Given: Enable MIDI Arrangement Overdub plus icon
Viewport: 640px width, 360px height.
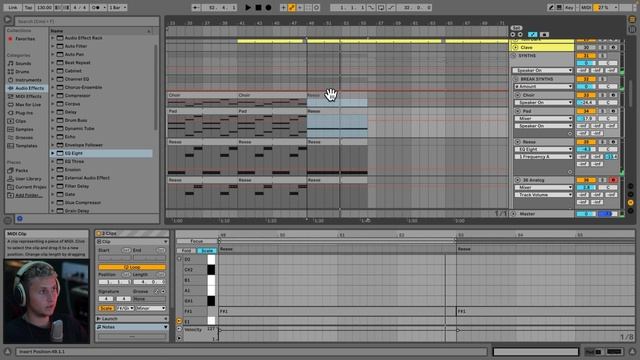Looking at the screenshot, I should tap(283, 7).
